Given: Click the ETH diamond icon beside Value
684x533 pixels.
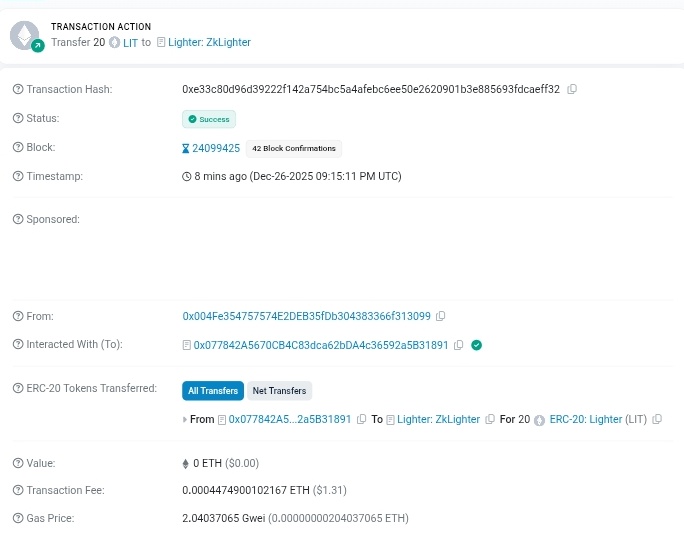Looking at the screenshot, I should (x=185, y=464).
